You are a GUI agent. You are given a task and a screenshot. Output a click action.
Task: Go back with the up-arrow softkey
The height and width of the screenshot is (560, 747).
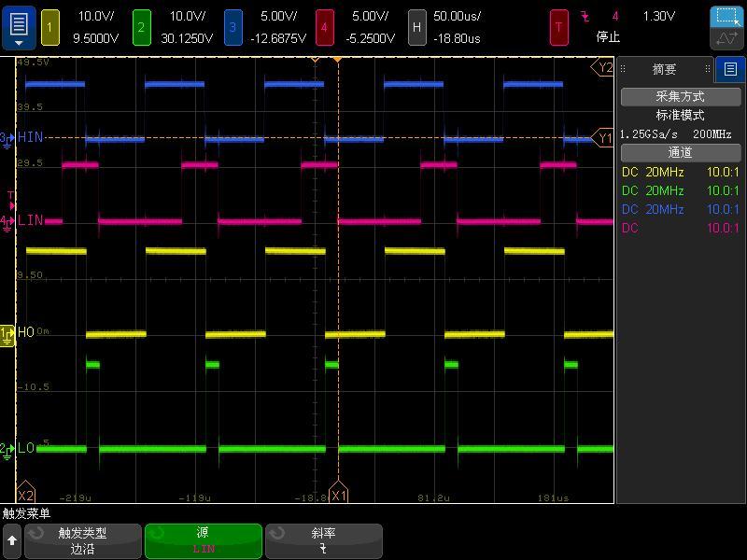pos(12,540)
